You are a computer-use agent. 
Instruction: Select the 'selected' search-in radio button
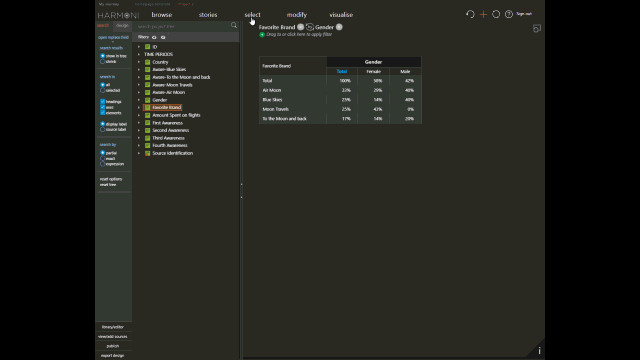pyautogui.click(x=102, y=90)
